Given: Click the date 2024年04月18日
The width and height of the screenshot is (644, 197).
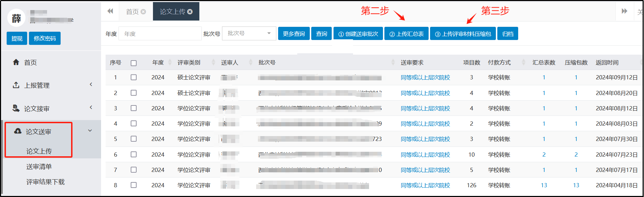Looking at the screenshot, I should pyautogui.click(x=617, y=186).
